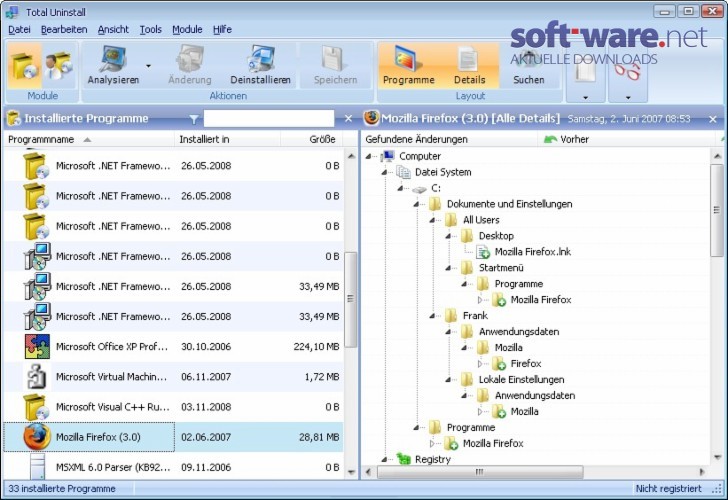Toggle the Details layout button
The width and height of the screenshot is (728, 500).
tap(469, 65)
